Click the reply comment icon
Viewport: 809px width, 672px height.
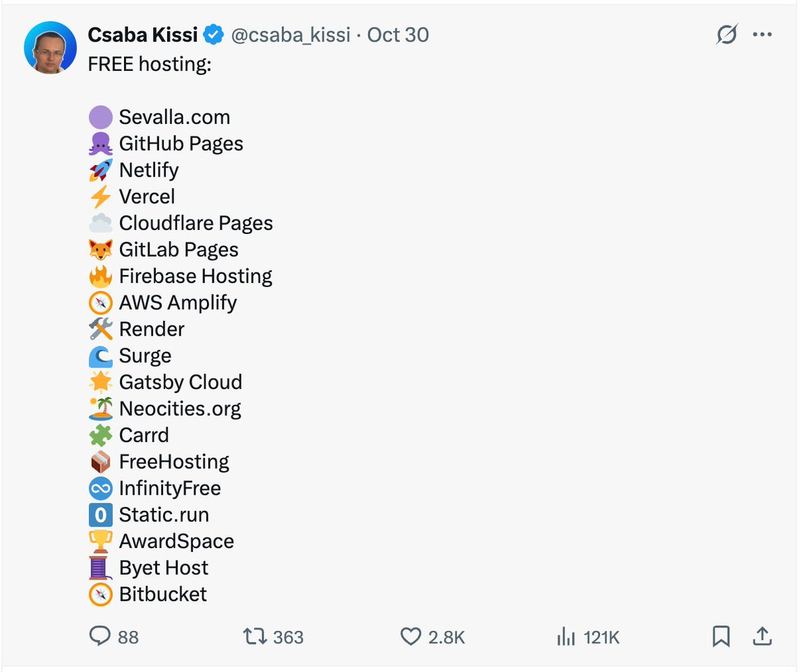pyautogui.click(x=99, y=636)
